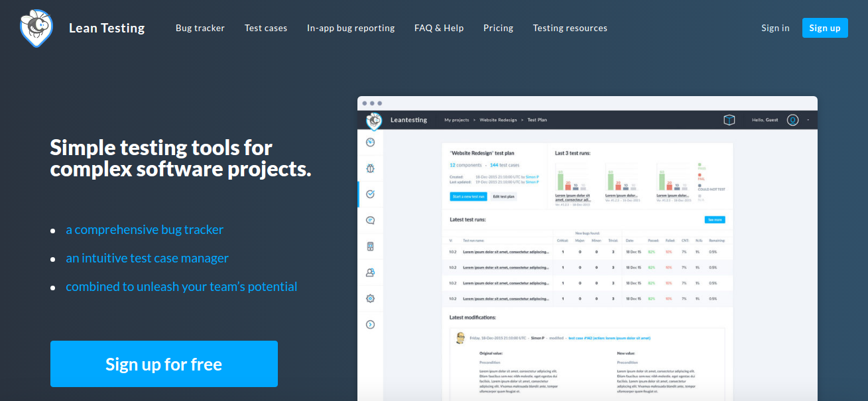Image resolution: width=868 pixels, height=401 pixels.
Task: Select the dashboard speedometer icon in sidebar
Action: [x=370, y=141]
